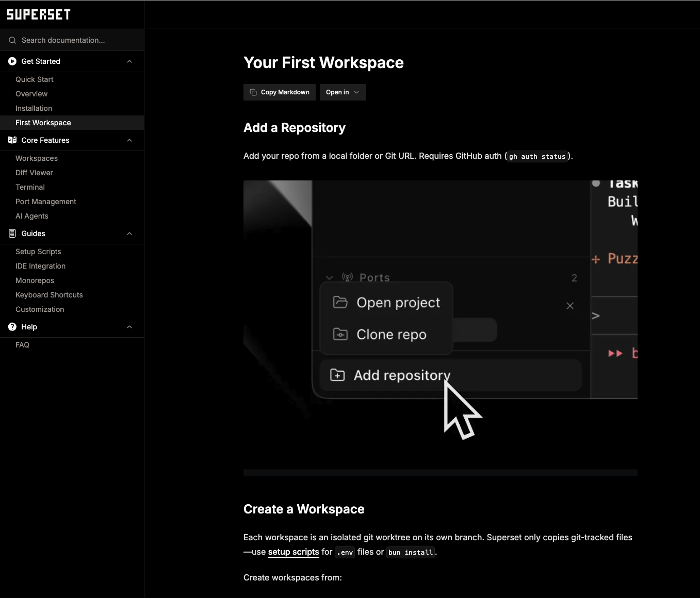700x598 pixels.
Task: Open the Quick Start page
Action: click(35, 79)
